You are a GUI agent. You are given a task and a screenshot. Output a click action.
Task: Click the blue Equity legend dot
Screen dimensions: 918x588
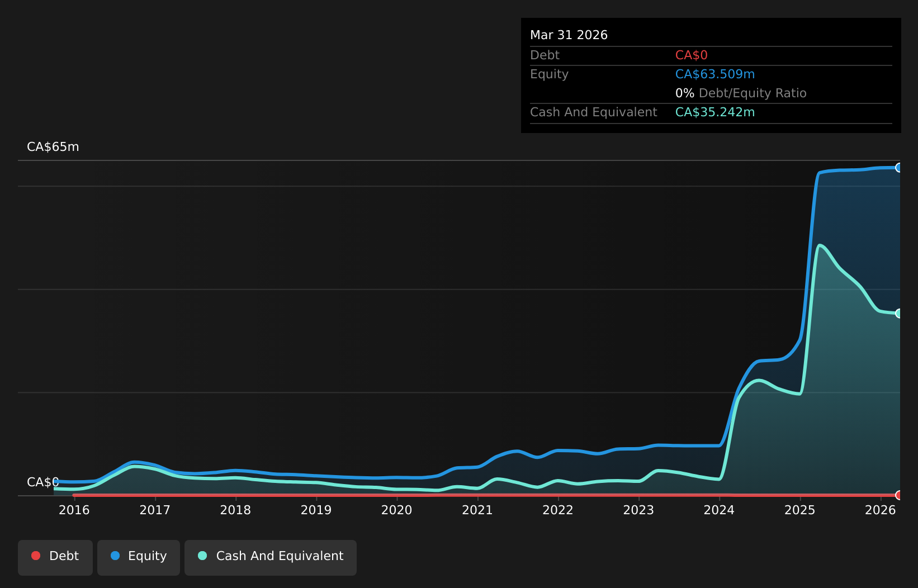[x=115, y=556]
